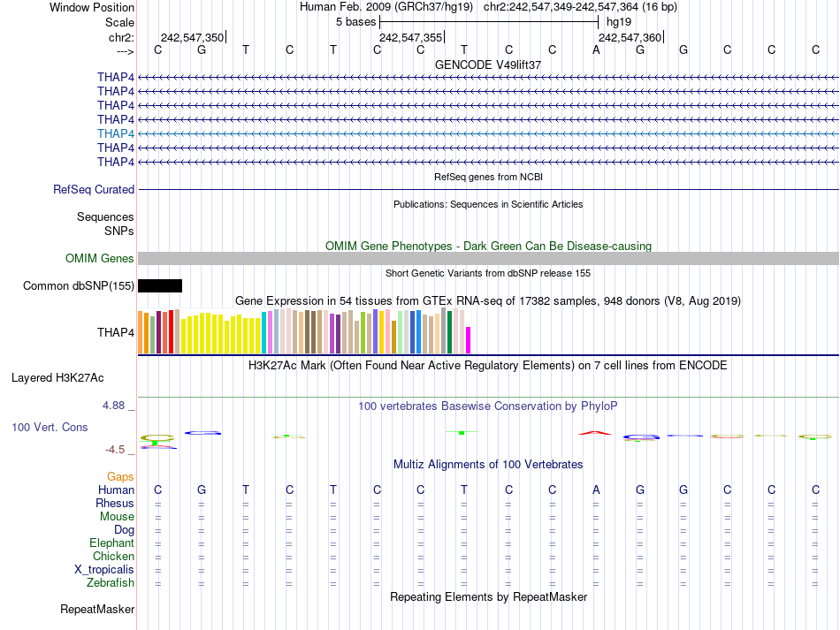Screen dimensions: 840x630
Task: Select the Dog alignment row label
Action: click(x=125, y=530)
